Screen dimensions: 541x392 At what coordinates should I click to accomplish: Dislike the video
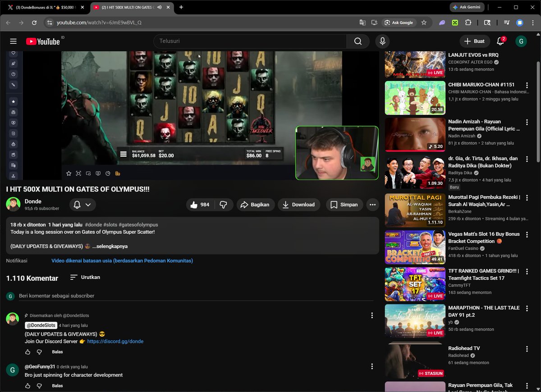(x=223, y=205)
